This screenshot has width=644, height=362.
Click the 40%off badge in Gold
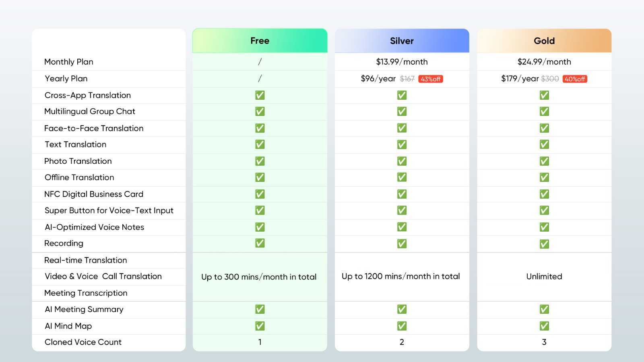(575, 79)
